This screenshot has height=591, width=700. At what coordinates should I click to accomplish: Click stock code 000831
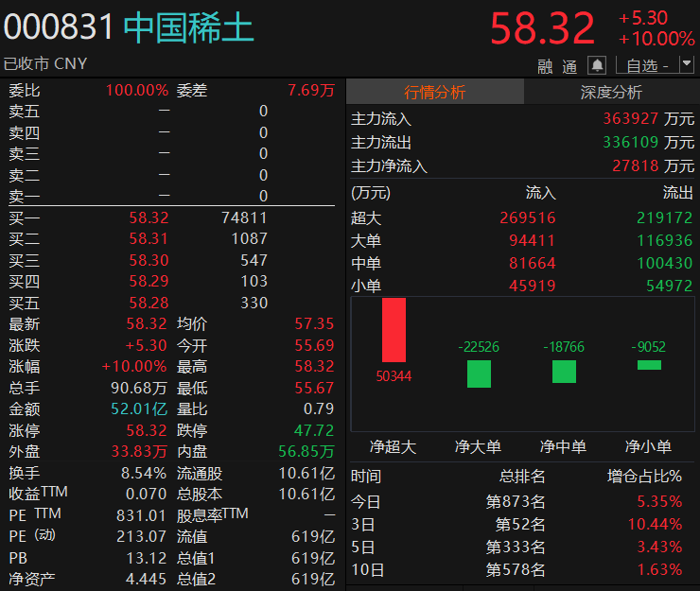point(59,26)
